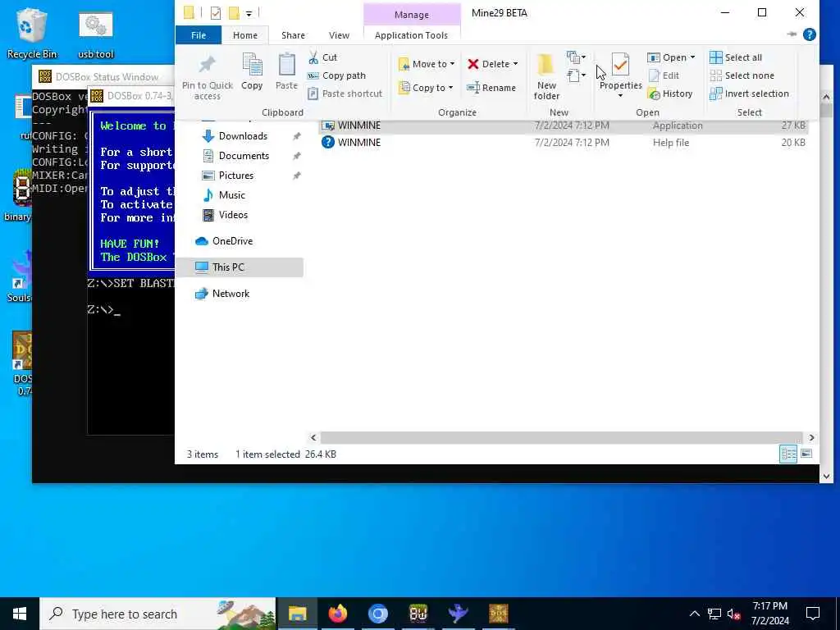Image resolution: width=840 pixels, height=630 pixels.
Task: Open Firefox from the taskbar
Action: 337,614
